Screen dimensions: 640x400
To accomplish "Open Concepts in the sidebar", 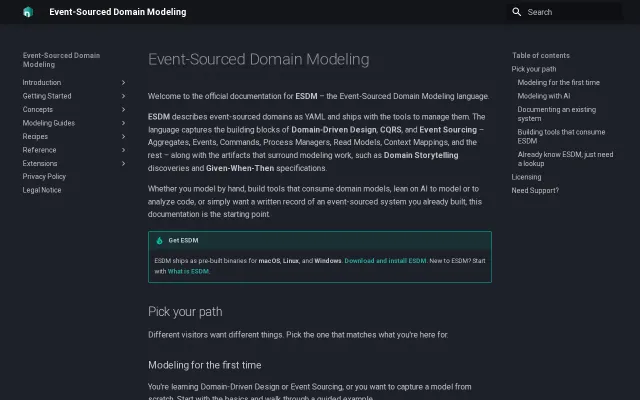I will tap(38, 109).
